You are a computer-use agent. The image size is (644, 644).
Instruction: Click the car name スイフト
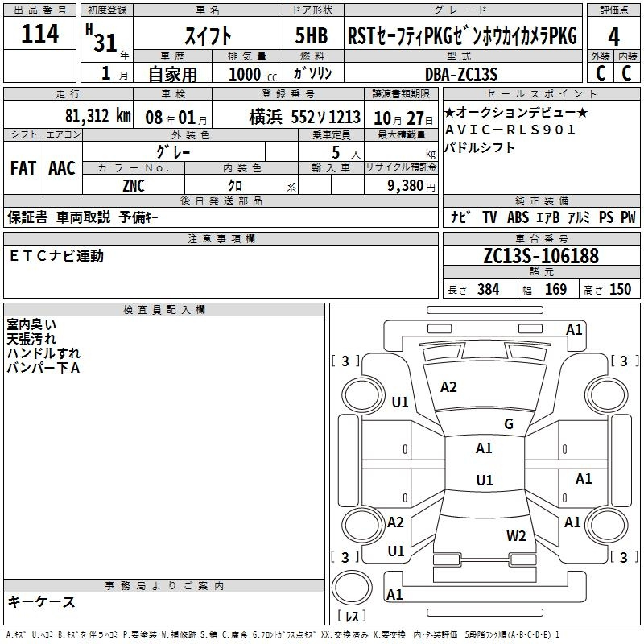point(208,35)
